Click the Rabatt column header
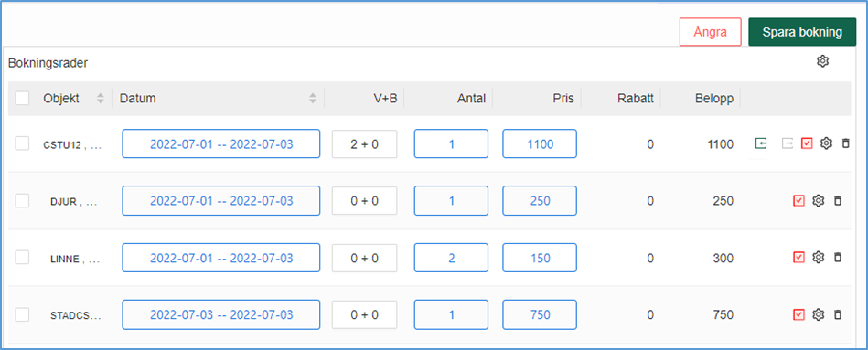The height and width of the screenshot is (350, 868). 636,99
